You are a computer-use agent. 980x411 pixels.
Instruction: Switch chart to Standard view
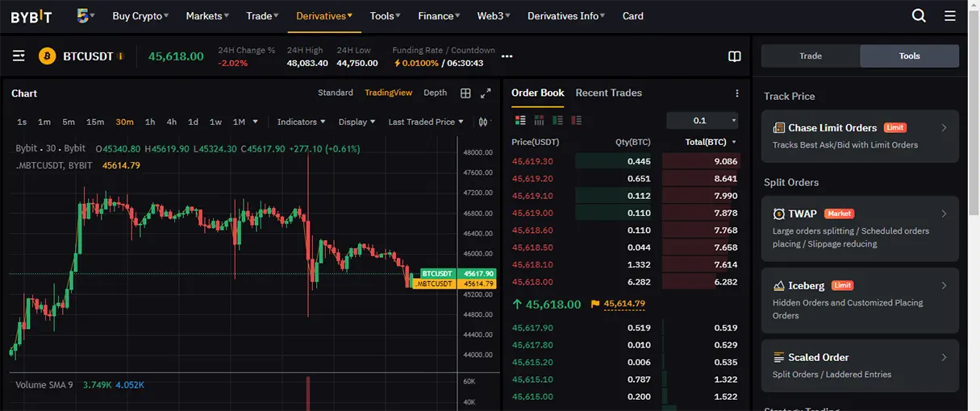coord(336,93)
